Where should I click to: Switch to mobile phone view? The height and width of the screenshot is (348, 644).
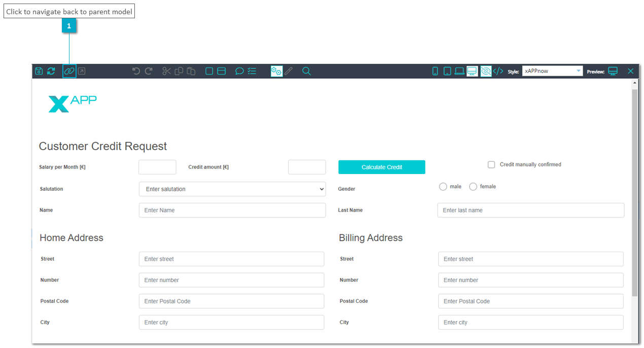click(x=435, y=71)
